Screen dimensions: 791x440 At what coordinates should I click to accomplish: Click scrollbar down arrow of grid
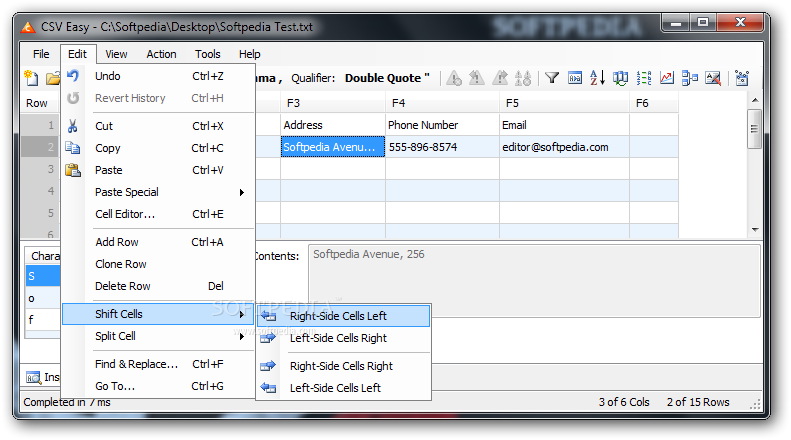tap(755, 230)
